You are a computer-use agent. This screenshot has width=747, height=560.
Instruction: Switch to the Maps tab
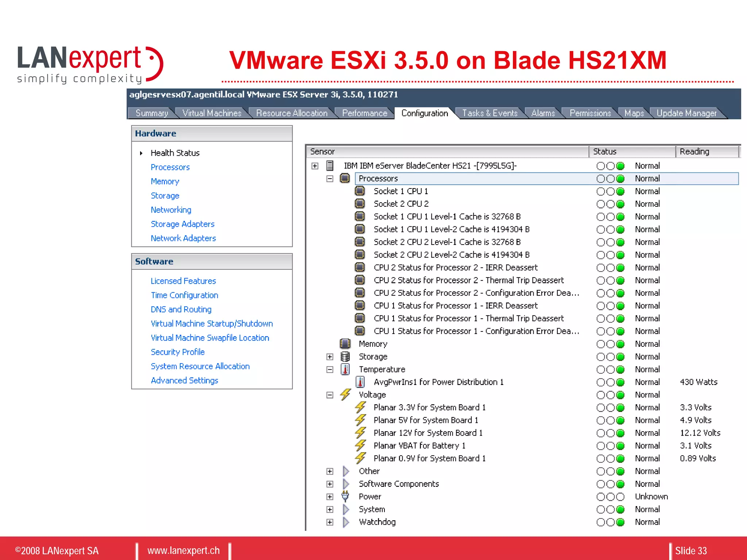coord(634,113)
